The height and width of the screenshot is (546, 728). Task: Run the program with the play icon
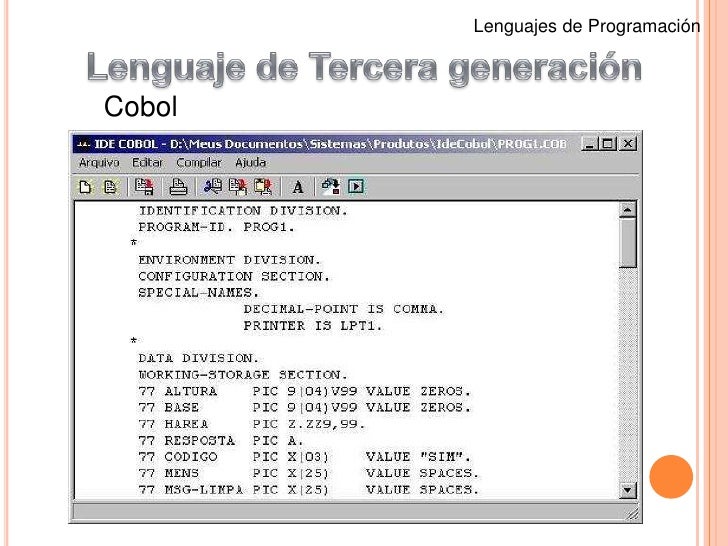(356, 187)
